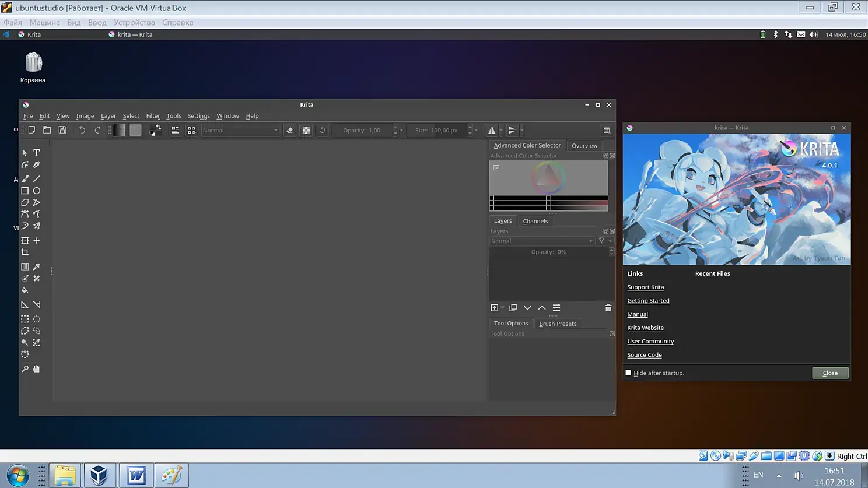Toggle eraser mode in toolbar
This screenshot has width=868, height=488.
(x=290, y=130)
